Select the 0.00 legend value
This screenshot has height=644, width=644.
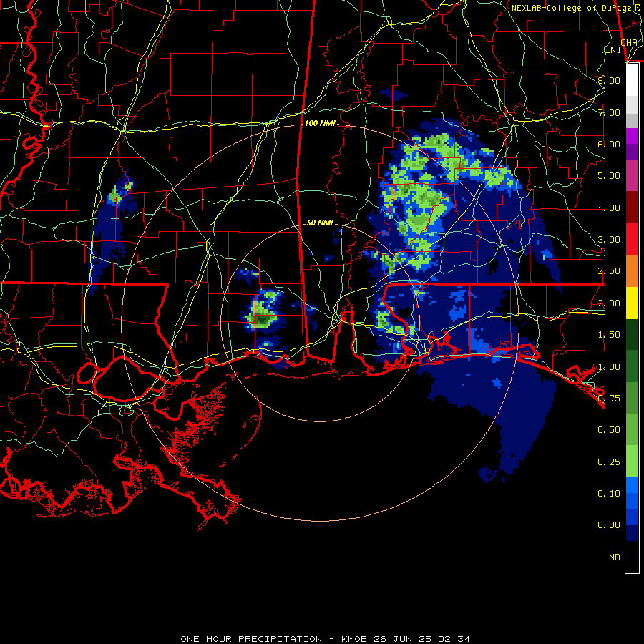click(x=609, y=525)
